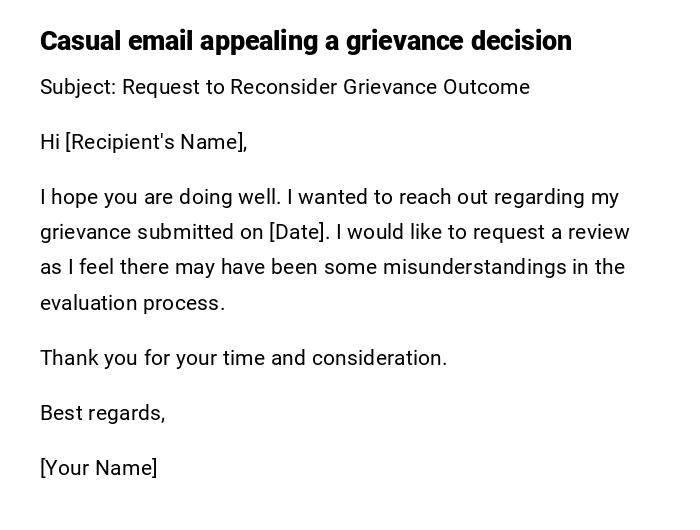Click the phrase 'evaluation process.'

pyautogui.click(x=132, y=303)
